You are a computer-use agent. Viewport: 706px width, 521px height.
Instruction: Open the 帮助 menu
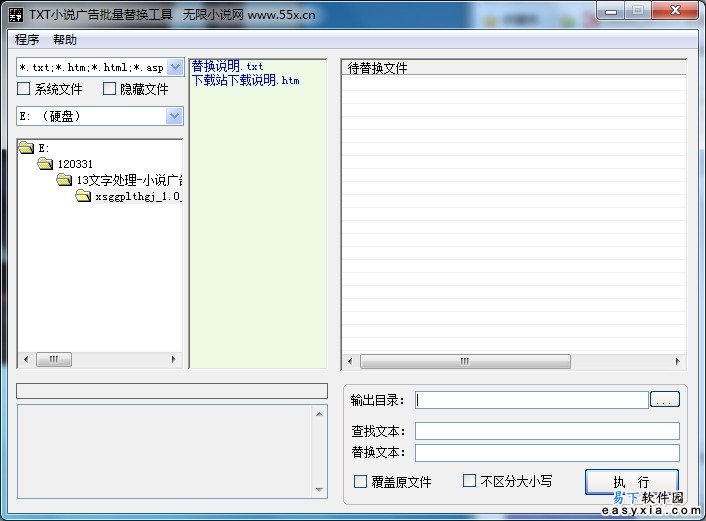(x=65, y=40)
